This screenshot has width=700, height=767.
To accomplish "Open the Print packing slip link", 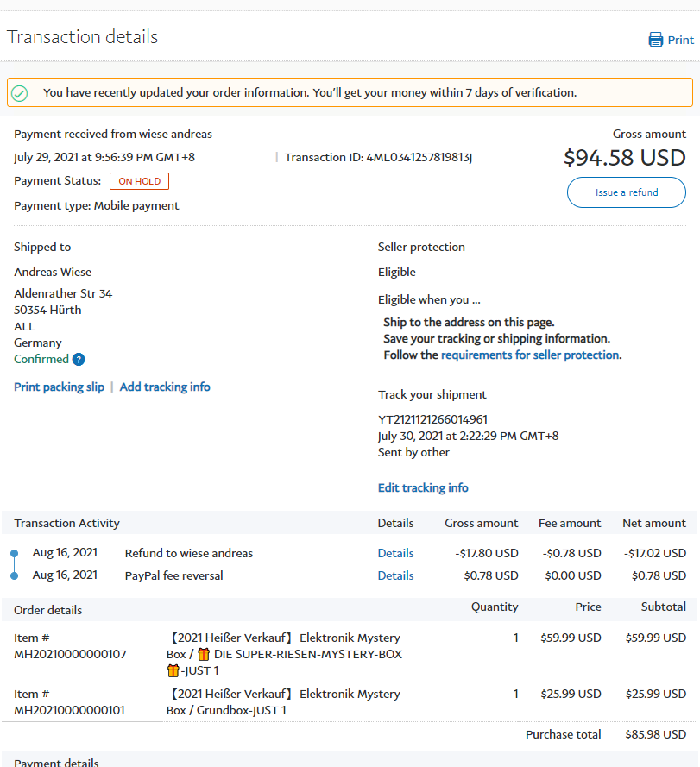I will coord(59,387).
